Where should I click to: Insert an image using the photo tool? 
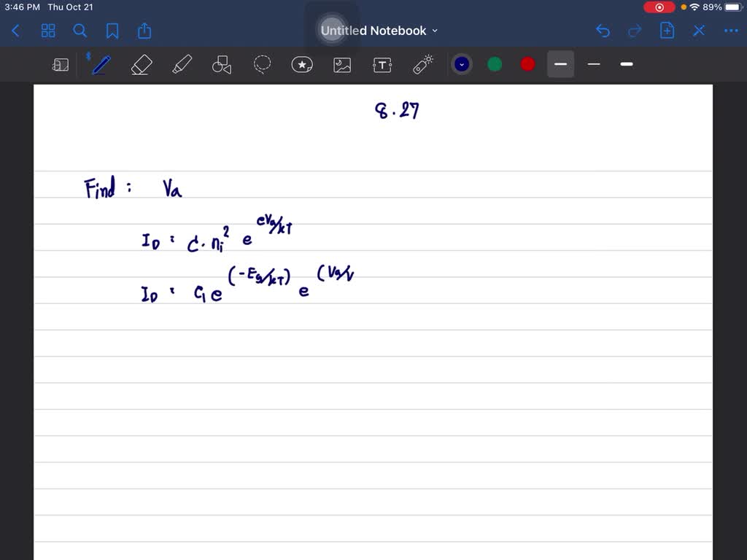coord(341,64)
